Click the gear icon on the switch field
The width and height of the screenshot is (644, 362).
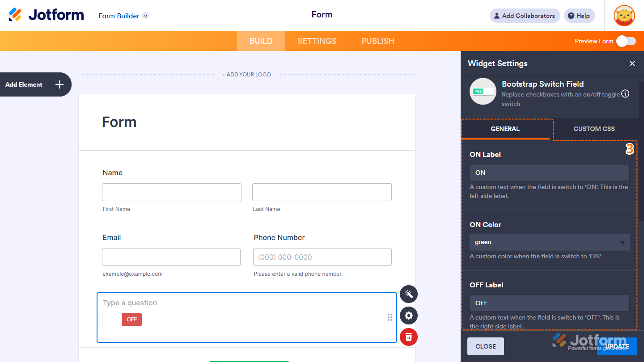pos(408,316)
